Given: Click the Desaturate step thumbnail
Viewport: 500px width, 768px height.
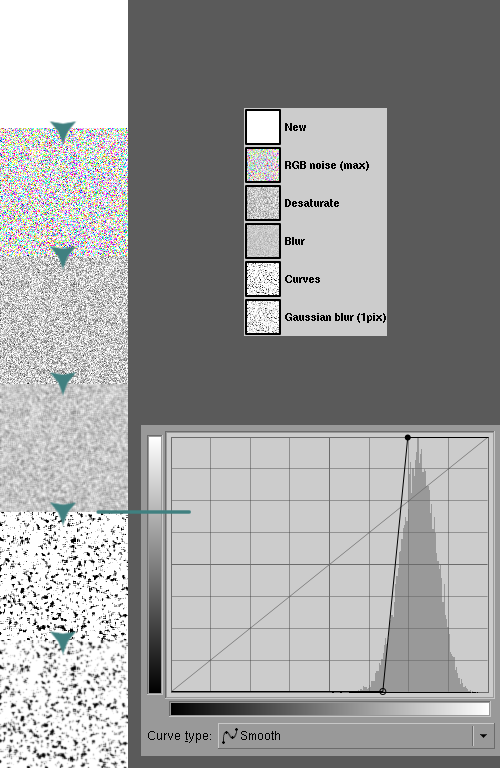Looking at the screenshot, I should (263, 203).
